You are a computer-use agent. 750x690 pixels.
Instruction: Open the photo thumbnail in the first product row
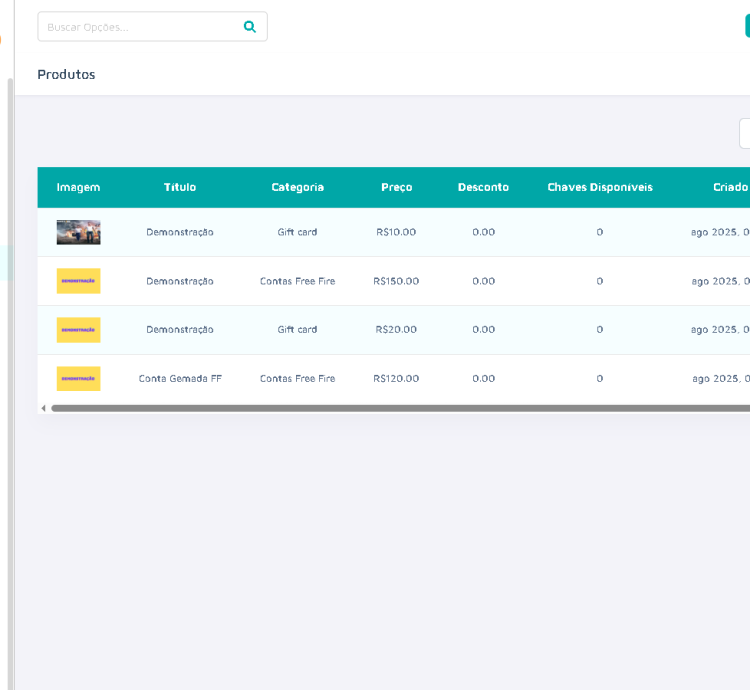point(78,232)
